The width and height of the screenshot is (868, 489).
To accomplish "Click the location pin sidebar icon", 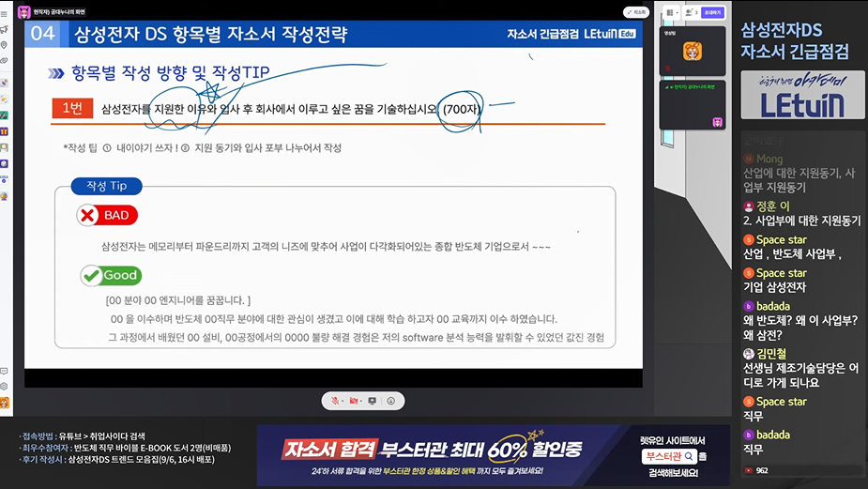I will point(5,44).
